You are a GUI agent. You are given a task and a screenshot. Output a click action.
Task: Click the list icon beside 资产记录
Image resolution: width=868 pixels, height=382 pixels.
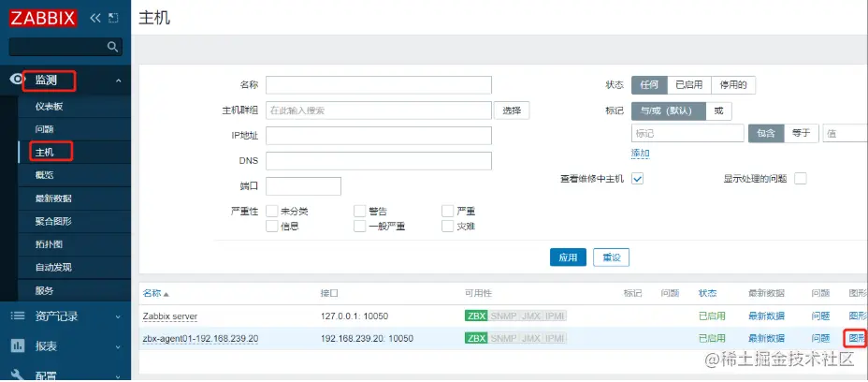(18, 316)
